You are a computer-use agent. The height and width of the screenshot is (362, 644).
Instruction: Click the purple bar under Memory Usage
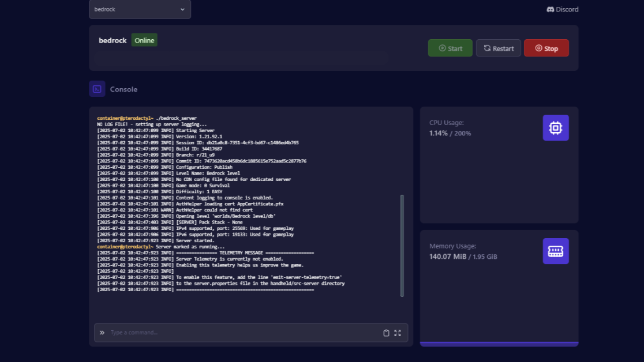499,344
